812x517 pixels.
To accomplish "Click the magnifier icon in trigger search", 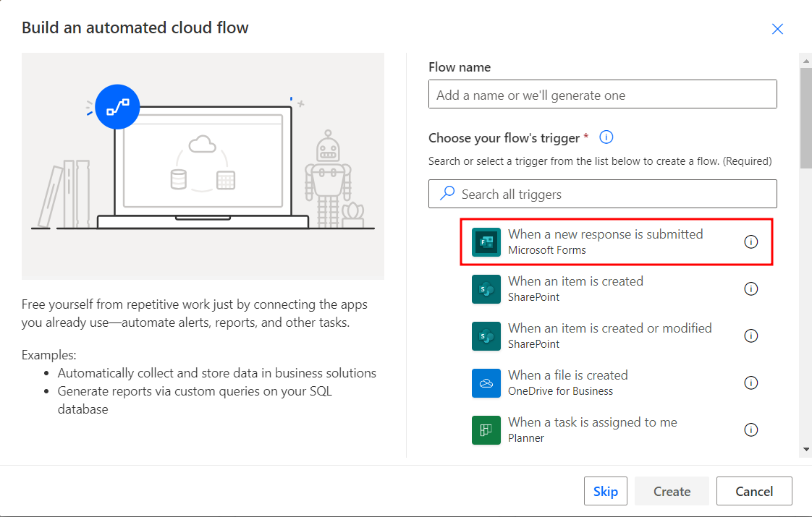I will [x=447, y=194].
